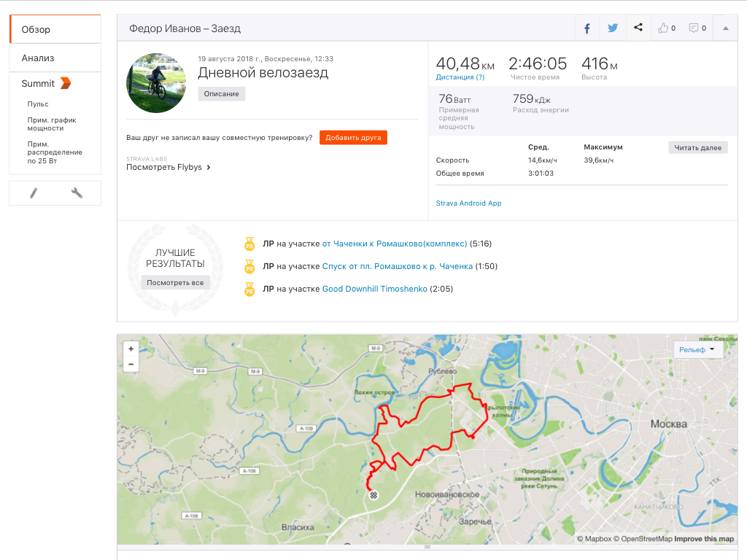The image size is (747, 560).
Task: Click the Читать далее button
Action: 697,148
